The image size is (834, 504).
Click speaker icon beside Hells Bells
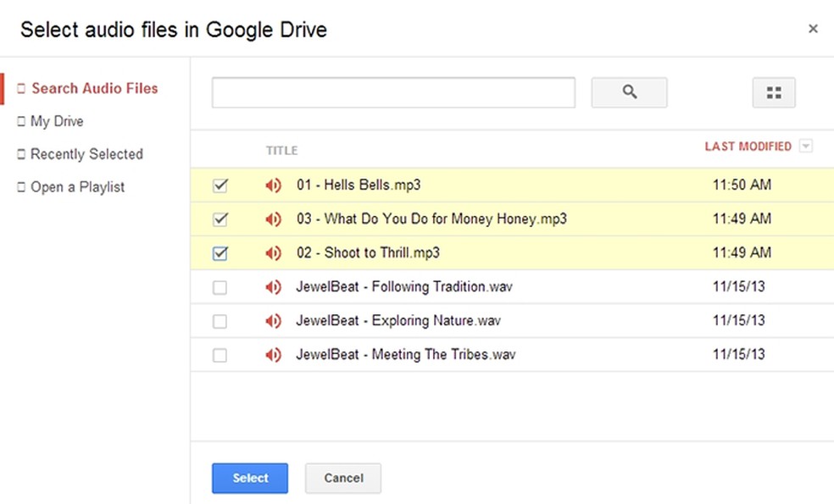[273, 186]
